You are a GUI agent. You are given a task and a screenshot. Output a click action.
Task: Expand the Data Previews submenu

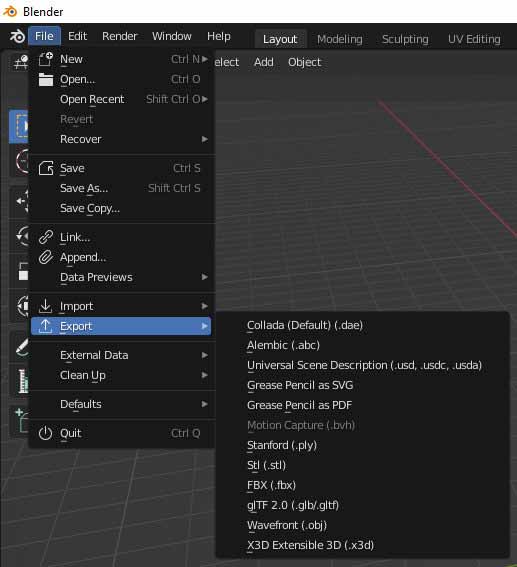tap(121, 277)
